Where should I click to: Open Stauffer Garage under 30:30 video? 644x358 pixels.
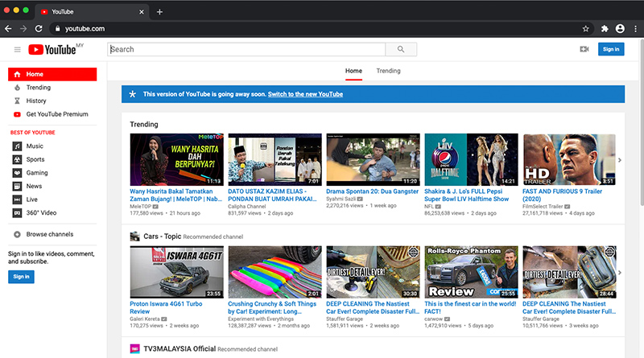pyautogui.click(x=345, y=319)
